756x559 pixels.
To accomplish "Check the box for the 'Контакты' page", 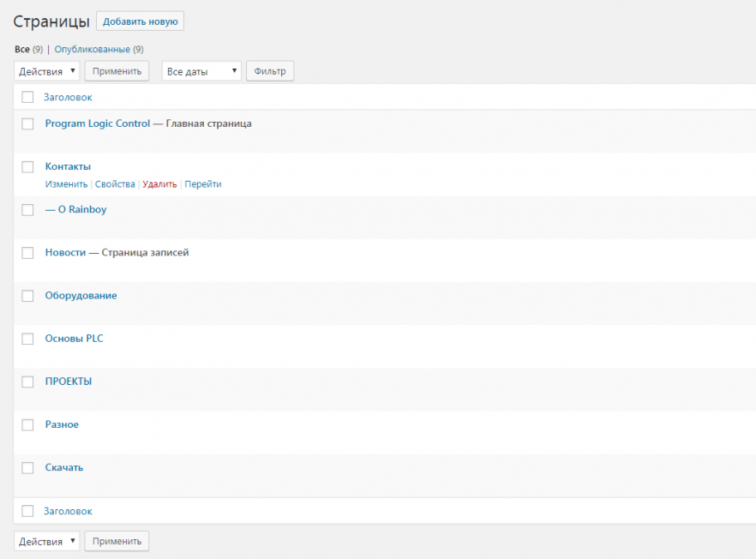I will pos(27,166).
